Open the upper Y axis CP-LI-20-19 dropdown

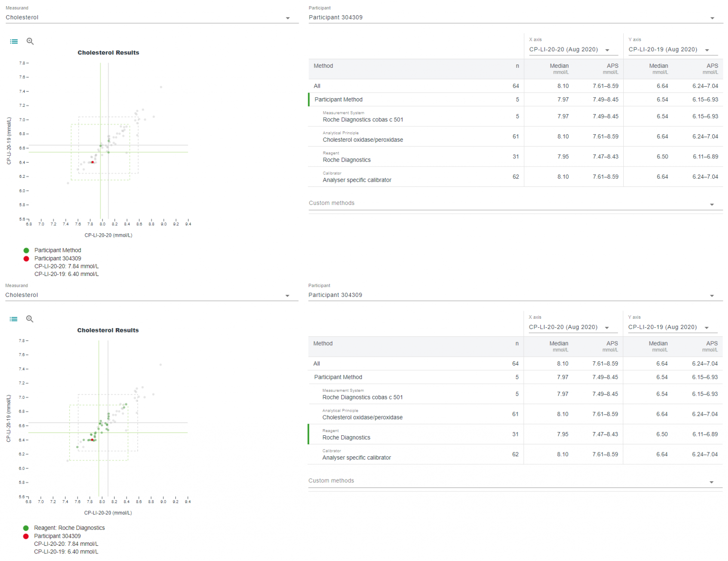(x=673, y=49)
